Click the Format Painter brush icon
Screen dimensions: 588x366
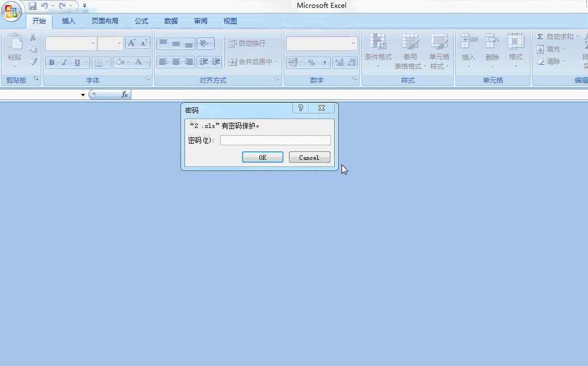(33, 61)
